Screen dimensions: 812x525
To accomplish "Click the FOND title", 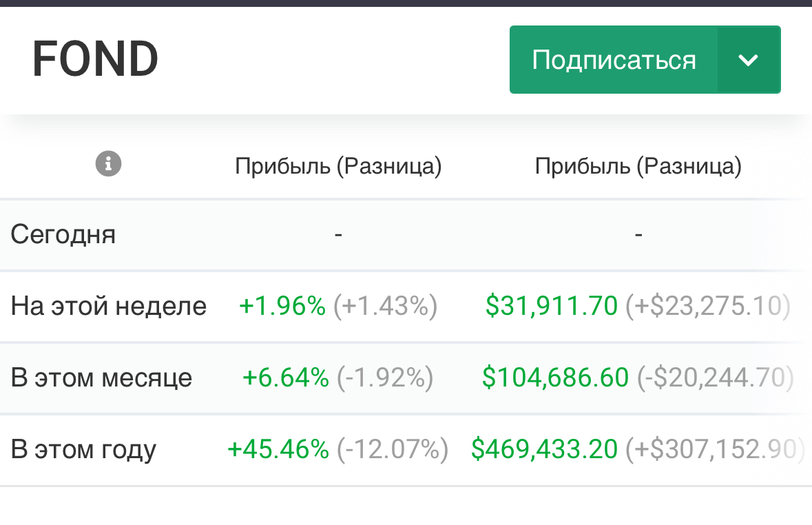I will coord(96,59).
